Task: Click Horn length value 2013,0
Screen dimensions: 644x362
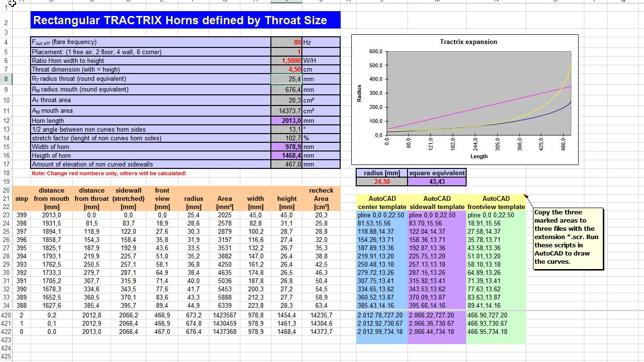Action: 287,121
